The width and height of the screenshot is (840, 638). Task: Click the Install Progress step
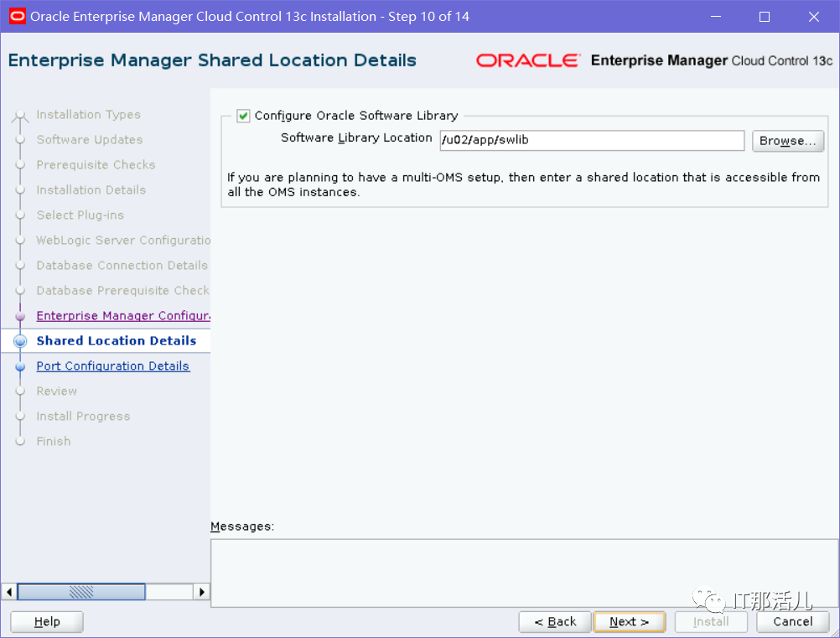83,416
